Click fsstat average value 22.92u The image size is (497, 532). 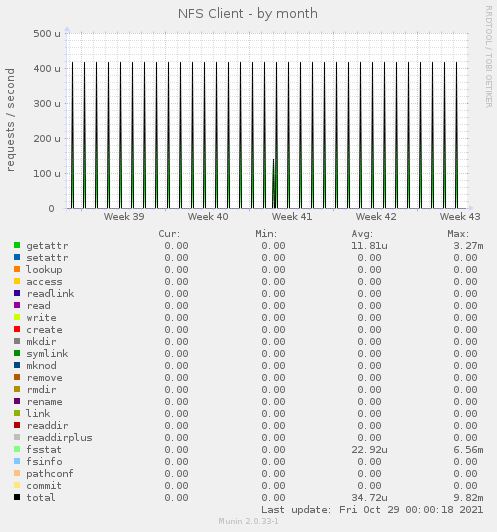pyautogui.click(x=369, y=450)
